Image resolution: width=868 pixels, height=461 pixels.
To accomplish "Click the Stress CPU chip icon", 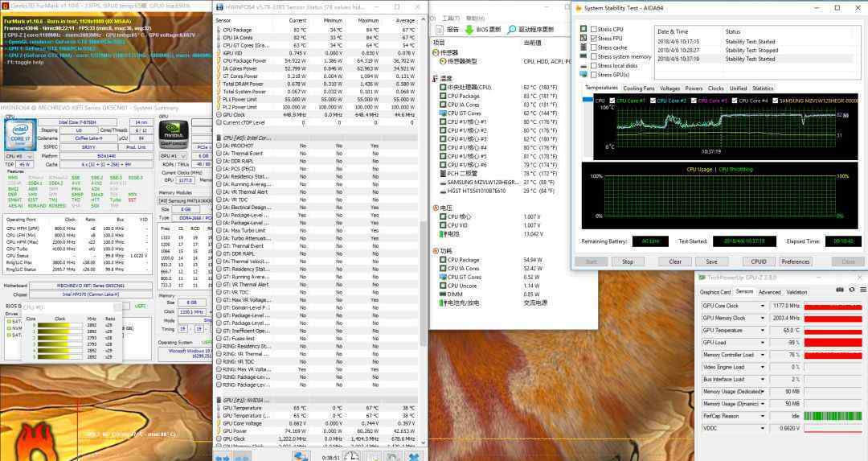I will coord(583,29).
